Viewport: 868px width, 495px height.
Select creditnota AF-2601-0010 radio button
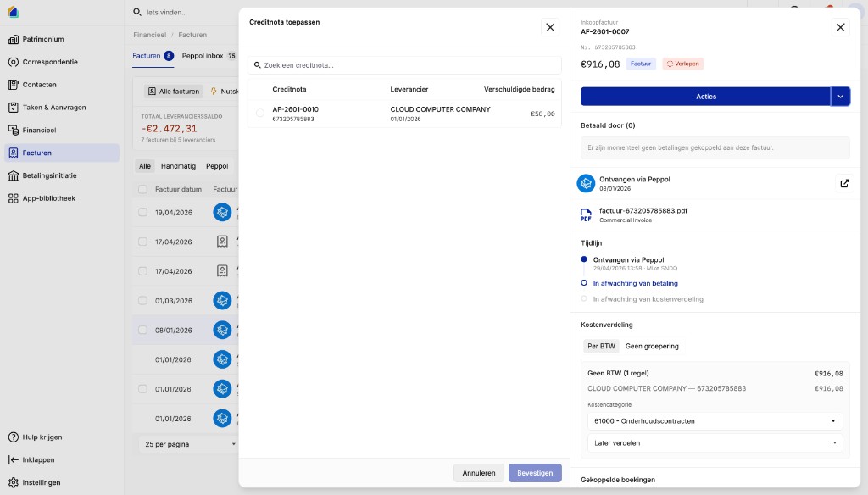click(260, 114)
